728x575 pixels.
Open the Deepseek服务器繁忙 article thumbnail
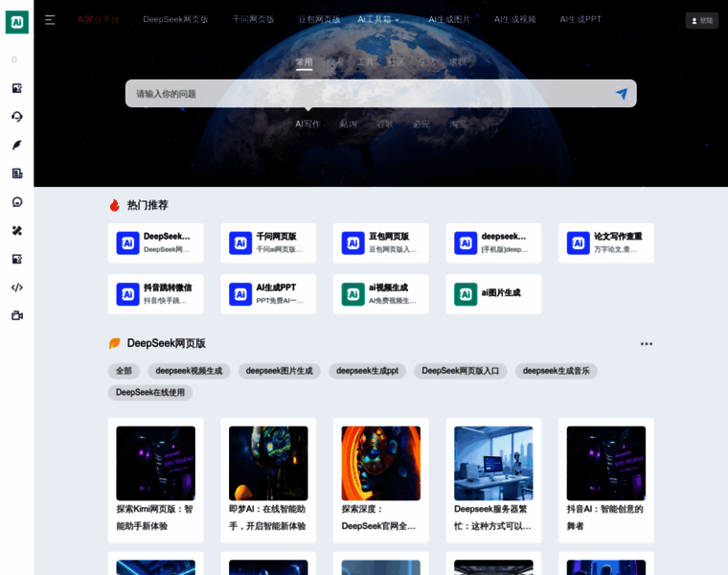(493, 463)
